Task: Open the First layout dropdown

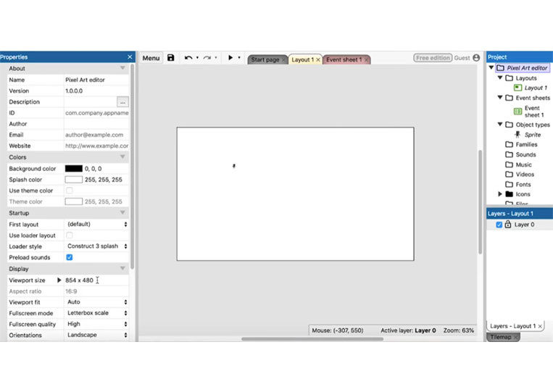Action: (96, 224)
